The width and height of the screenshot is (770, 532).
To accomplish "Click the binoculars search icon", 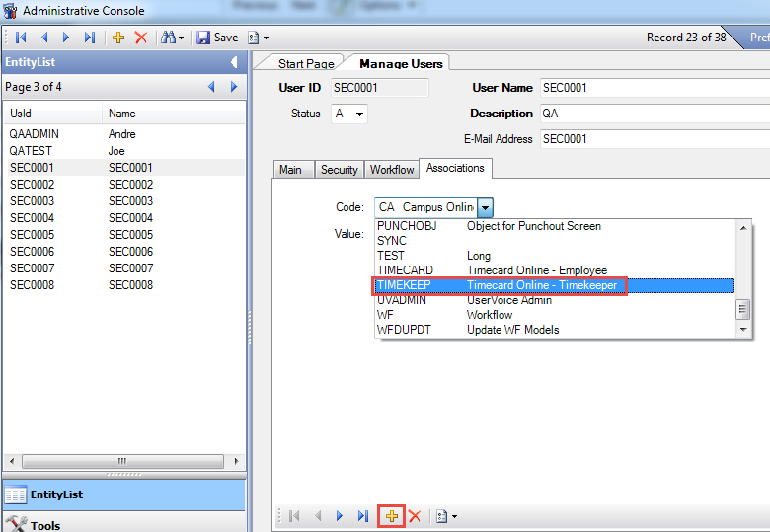I will coord(168,38).
